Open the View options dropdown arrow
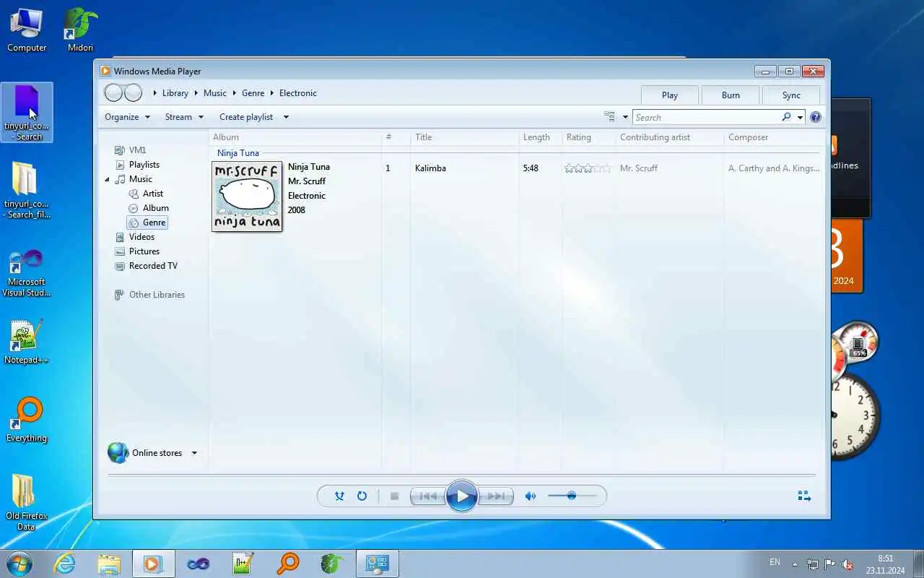Image resolution: width=924 pixels, height=578 pixels. [625, 117]
